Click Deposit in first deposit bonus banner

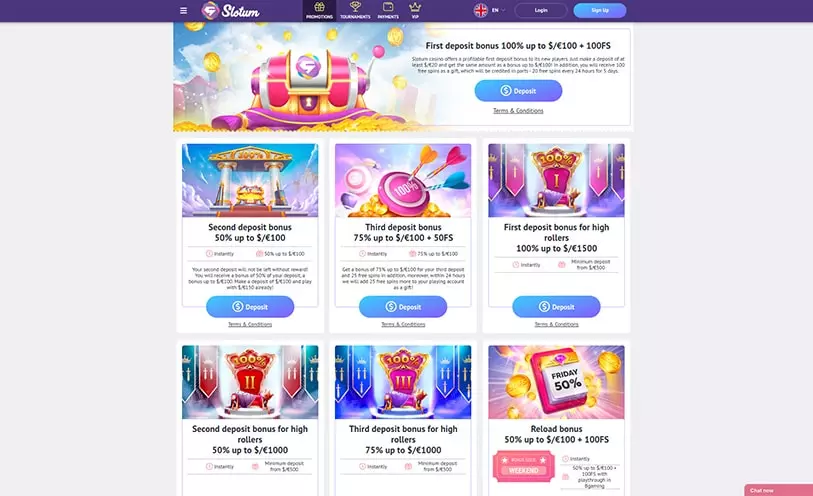point(518,91)
